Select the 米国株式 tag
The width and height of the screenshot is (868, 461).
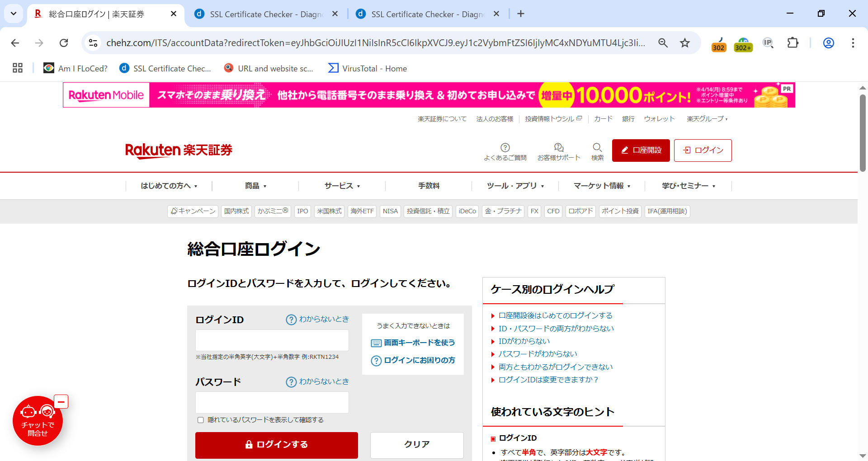[329, 211]
